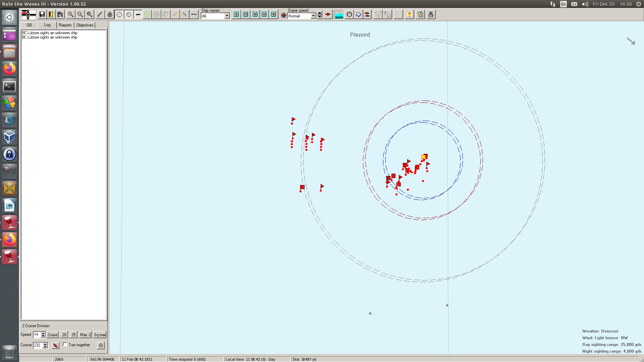
Task: Click the Speed value input field
Action: tap(37, 335)
